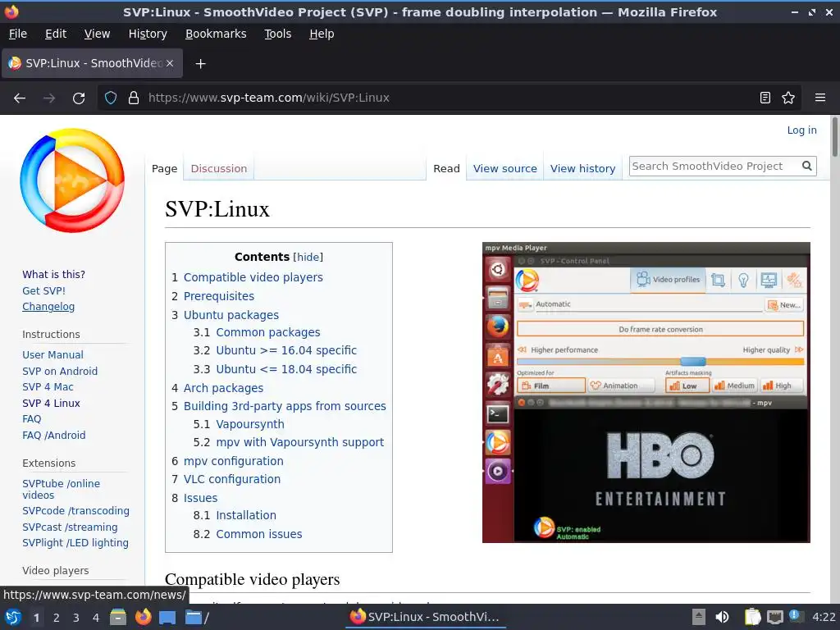Click the Log in link
Viewport: 840px width, 630px height.
click(x=801, y=130)
